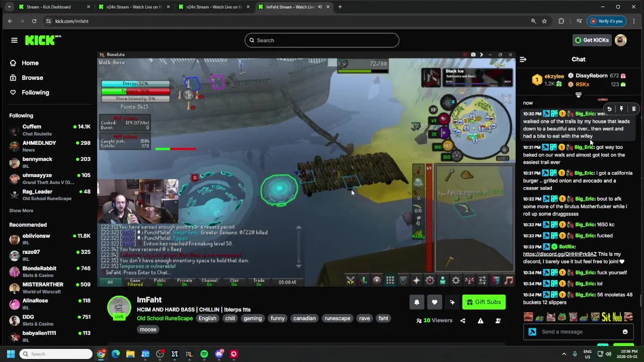Toggle in-game Channel chat filter
The image size is (644, 362).
tap(209, 282)
